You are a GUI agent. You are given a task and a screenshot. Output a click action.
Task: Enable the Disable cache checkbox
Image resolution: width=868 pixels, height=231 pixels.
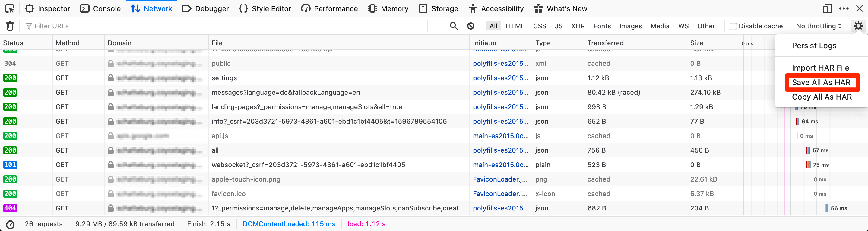coord(733,26)
